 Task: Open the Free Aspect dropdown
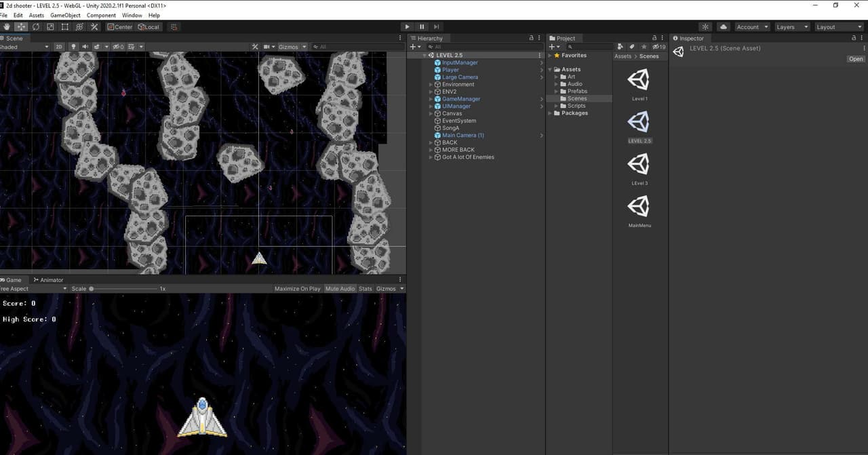click(x=34, y=289)
